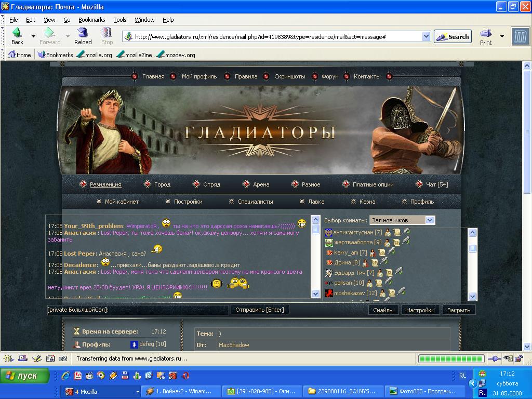Click the Print toolbar icon
This screenshot has height=399, width=532.
pos(486,33)
